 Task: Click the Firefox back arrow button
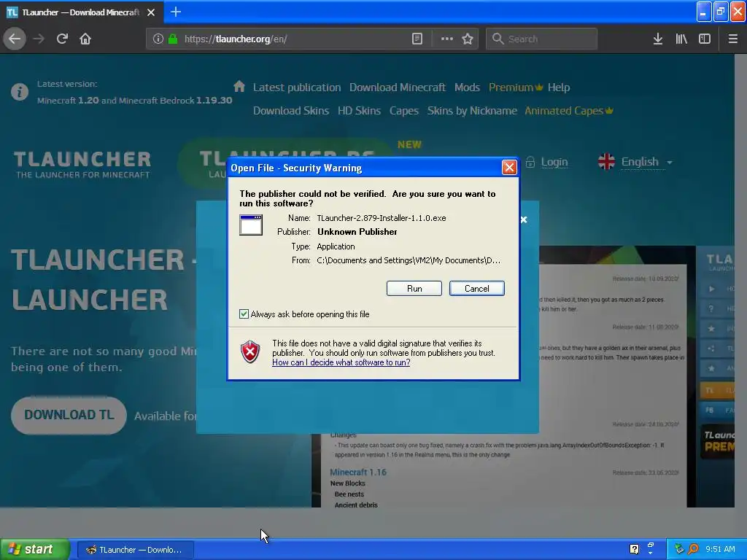[15, 39]
